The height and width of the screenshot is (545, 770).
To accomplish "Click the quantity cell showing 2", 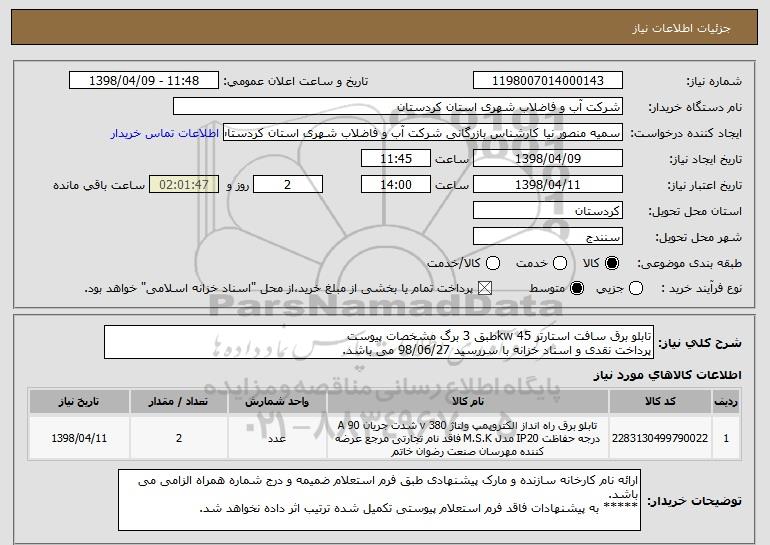I will pos(179,438).
